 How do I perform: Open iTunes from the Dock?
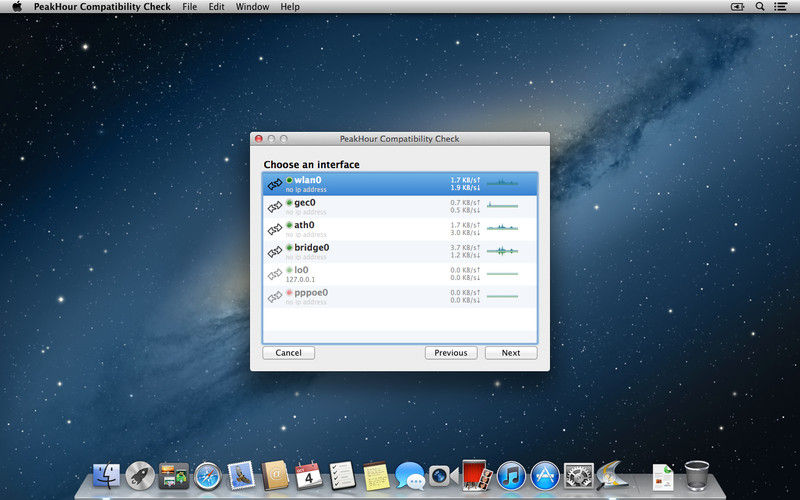511,476
